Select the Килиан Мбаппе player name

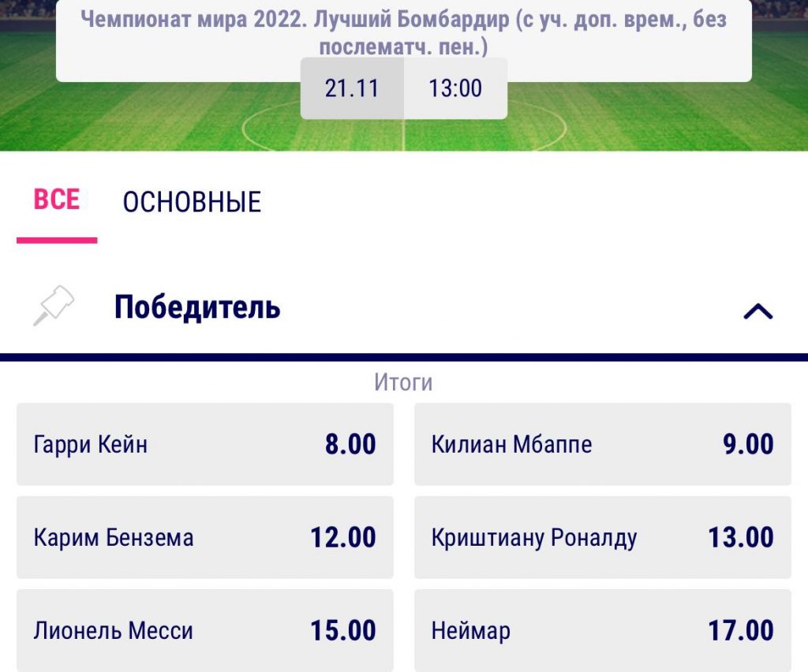511,444
